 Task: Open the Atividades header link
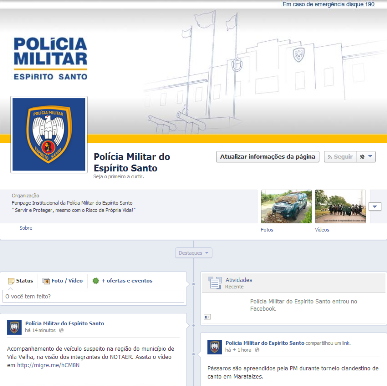coord(239,280)
